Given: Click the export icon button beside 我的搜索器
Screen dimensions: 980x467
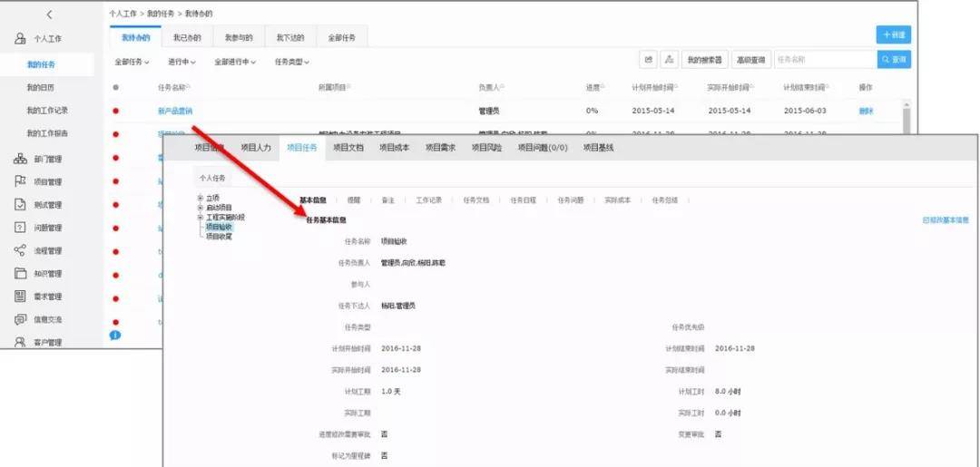Looking at the screenshot, I should [649, 60].
